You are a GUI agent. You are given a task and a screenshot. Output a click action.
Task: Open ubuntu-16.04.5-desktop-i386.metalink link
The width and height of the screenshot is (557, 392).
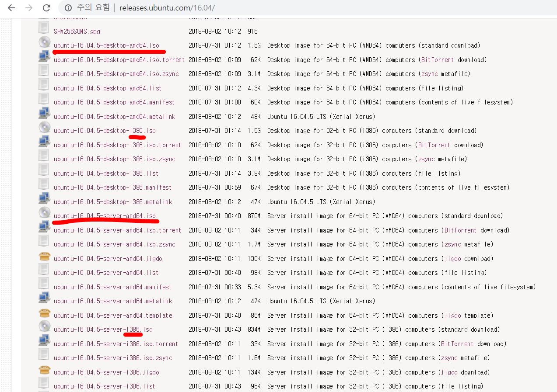pos(113,202)
